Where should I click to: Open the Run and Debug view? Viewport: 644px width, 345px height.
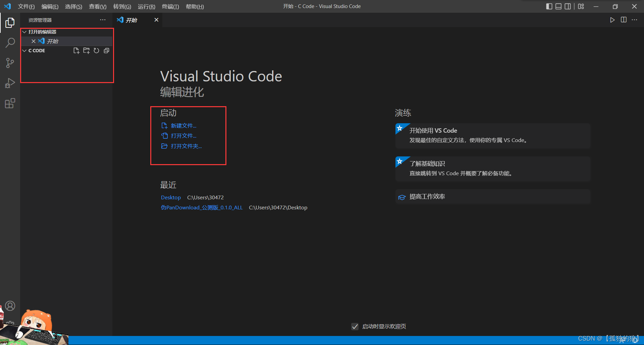10,83
